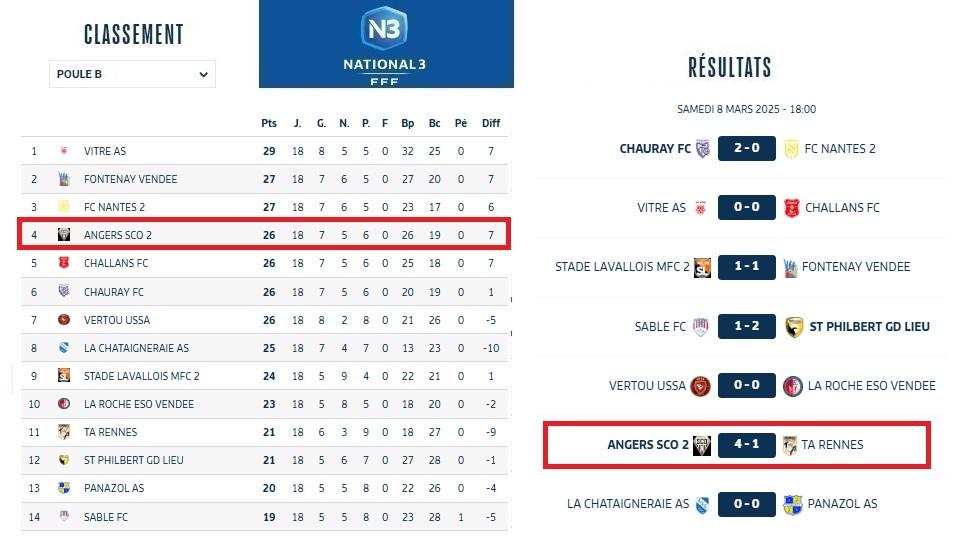The width and height of the screenshot is (953, 540).
Task: Sort standings by Diff column header
Action: click(x=490, y=123)
